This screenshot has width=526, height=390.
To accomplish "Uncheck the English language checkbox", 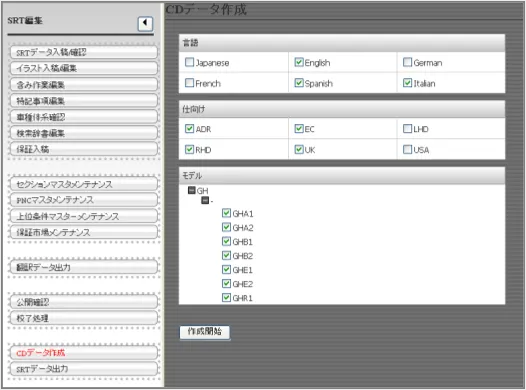I will tap(299, 62).
